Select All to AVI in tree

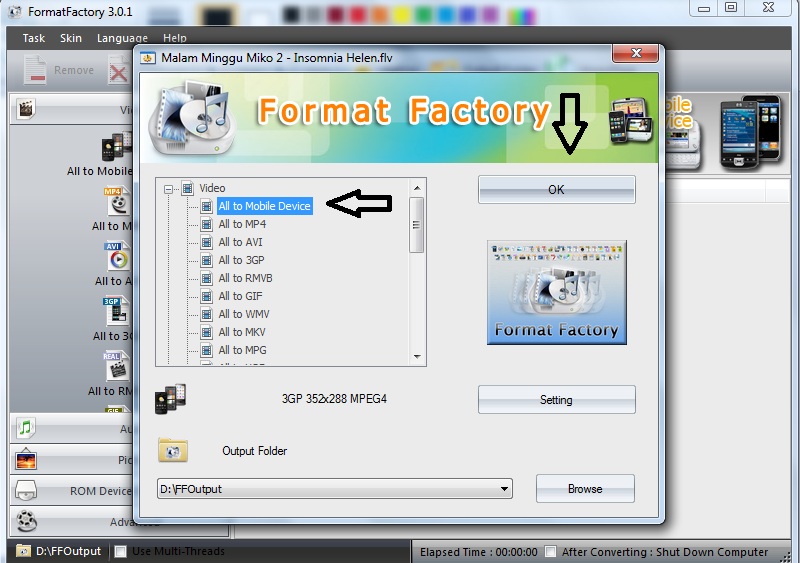[x=240, y=242]
